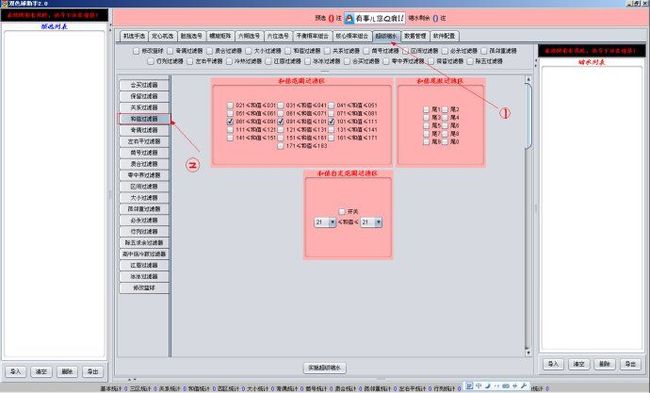Switch to the 定心机选 tab
Screen dimensions: 650x393
[x=162, y=36]
